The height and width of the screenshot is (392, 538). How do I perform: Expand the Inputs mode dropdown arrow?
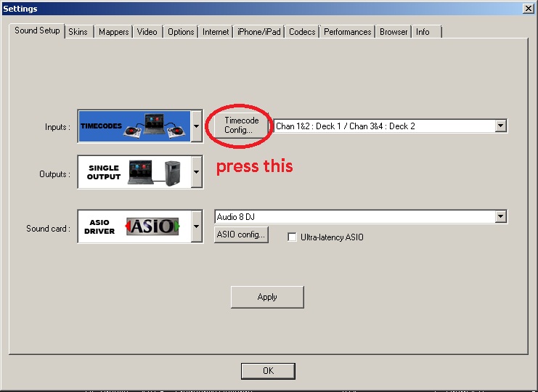tap(197, 126)
